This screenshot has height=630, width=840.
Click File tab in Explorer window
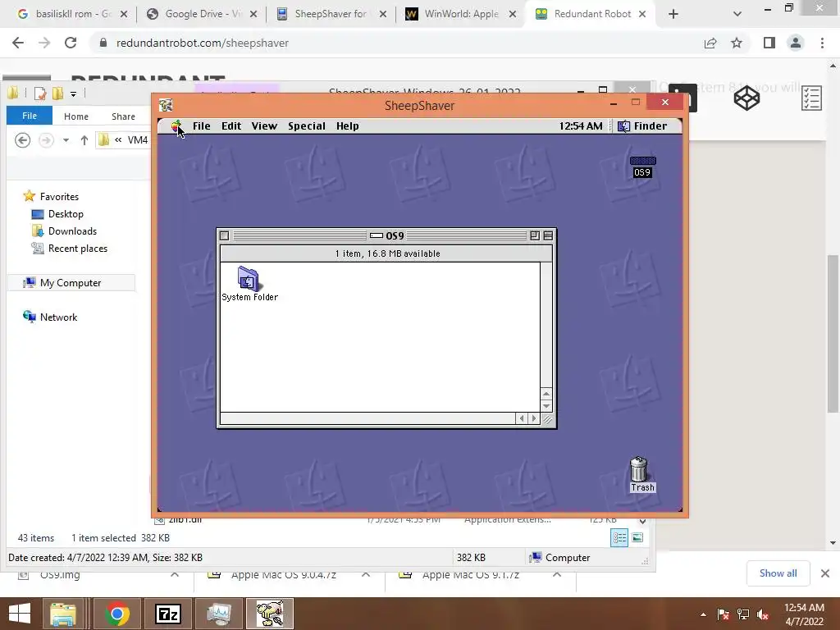point(30,116)
